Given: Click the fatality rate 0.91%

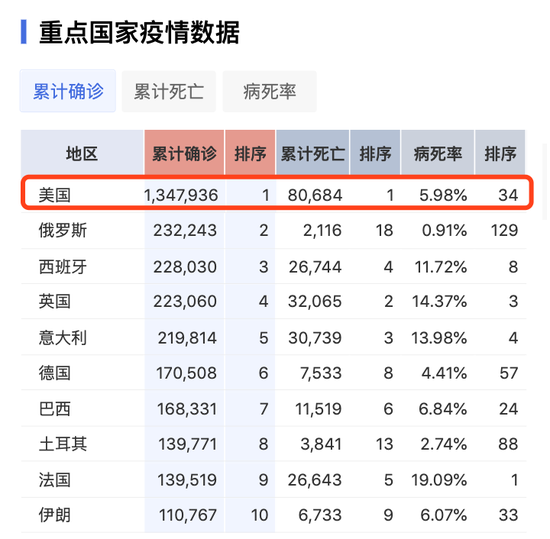Looking at the screenshot, I should [444, 230].
